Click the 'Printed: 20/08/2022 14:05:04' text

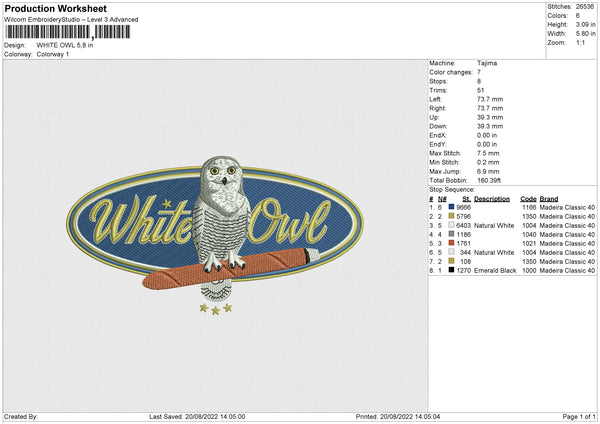click(398, 416)
